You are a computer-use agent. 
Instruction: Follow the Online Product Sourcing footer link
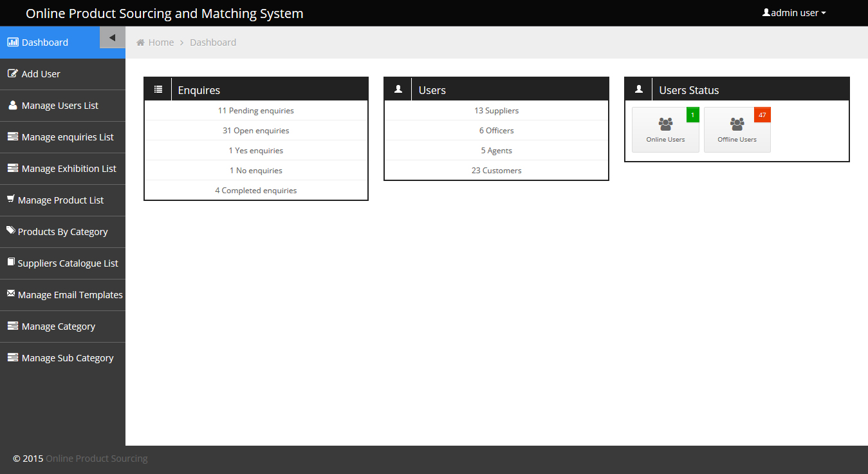tap(97, 459)
